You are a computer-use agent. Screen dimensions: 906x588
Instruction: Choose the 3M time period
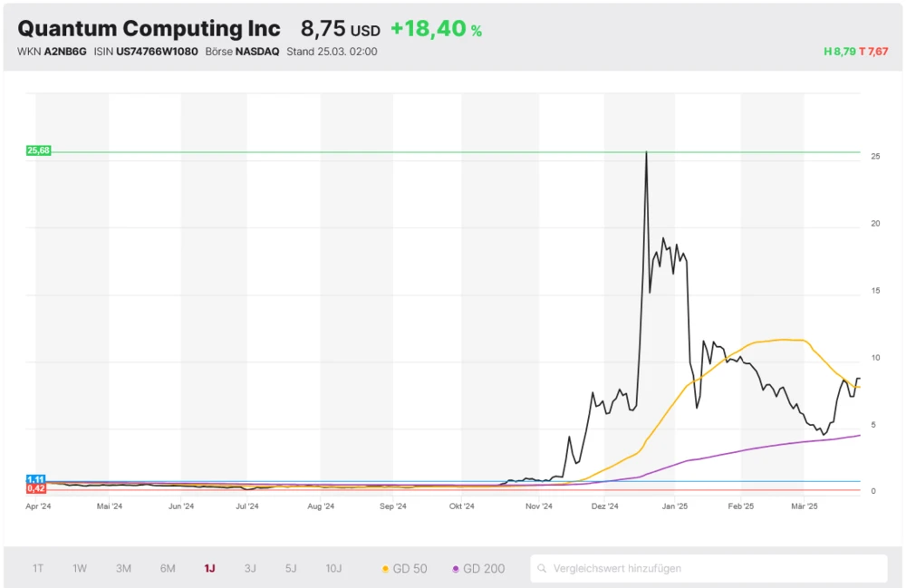pos(123,569)
